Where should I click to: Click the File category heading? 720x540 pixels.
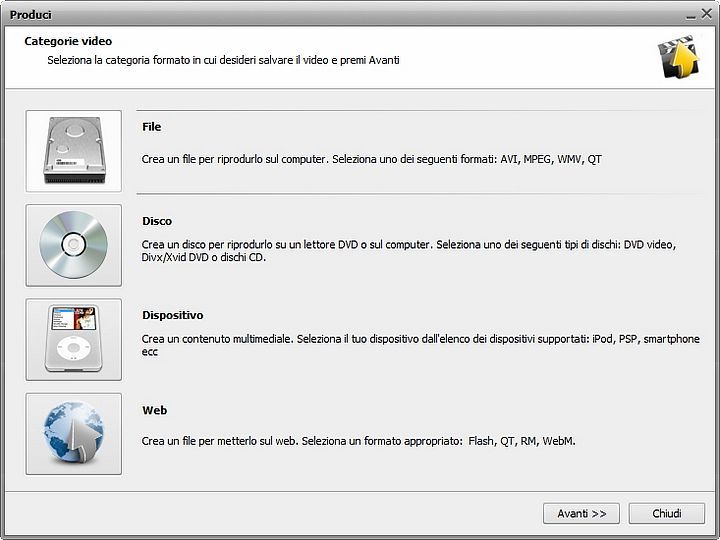click(152, 127)
